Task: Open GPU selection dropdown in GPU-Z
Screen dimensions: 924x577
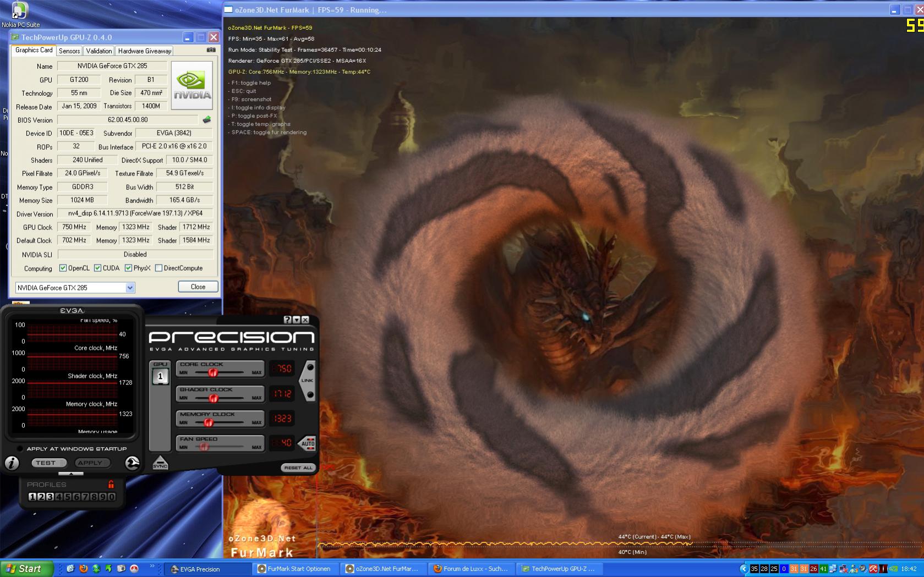Action: click(x=130, y=288)
